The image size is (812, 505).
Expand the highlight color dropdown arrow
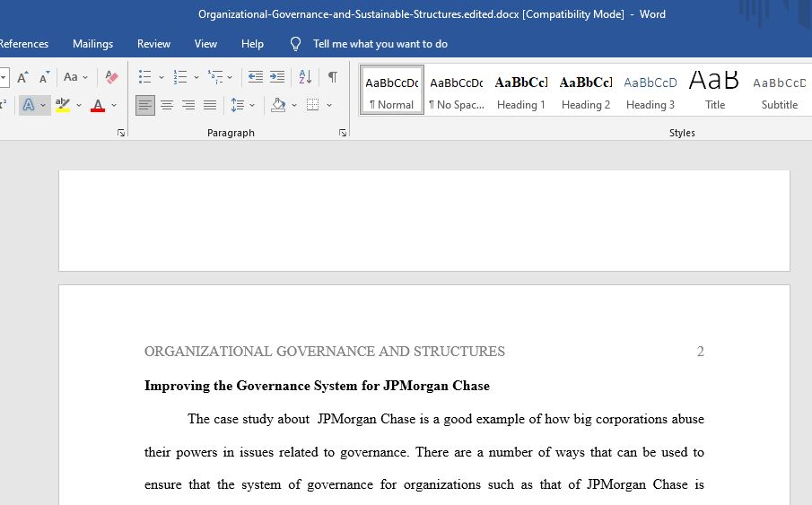79,105
